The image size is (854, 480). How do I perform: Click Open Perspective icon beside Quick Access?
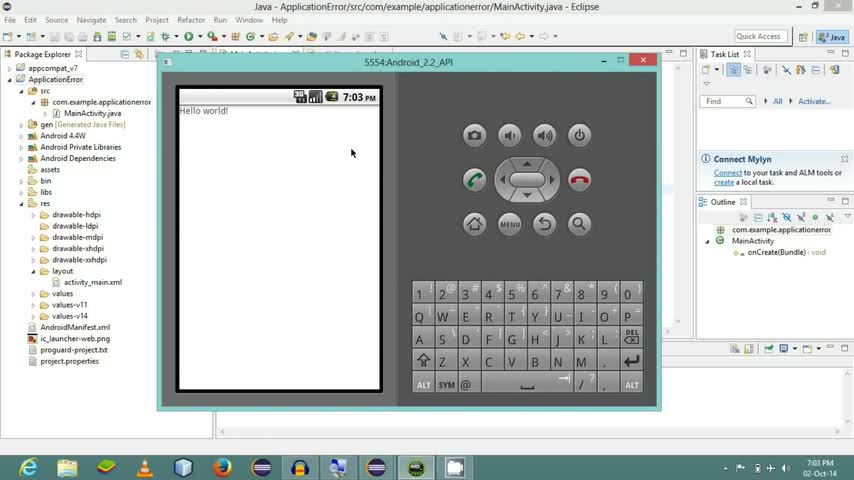click(803, 37)
